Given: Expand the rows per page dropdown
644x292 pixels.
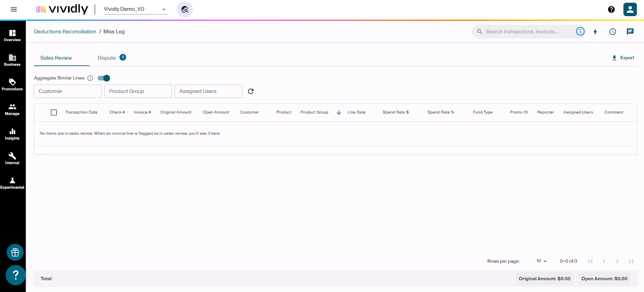Looking at the screenshot, I should (541, 261).
